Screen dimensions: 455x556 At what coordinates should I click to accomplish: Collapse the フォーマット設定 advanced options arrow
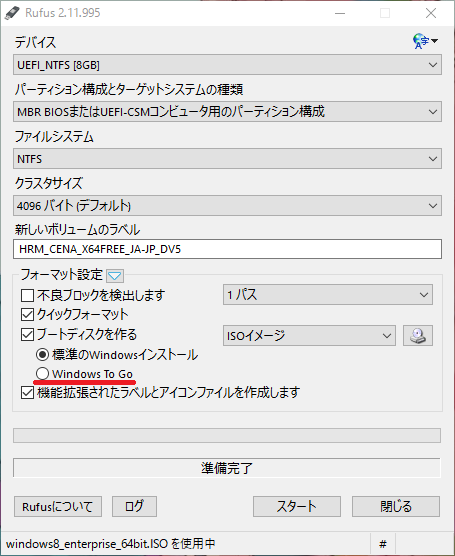point(115,276)
